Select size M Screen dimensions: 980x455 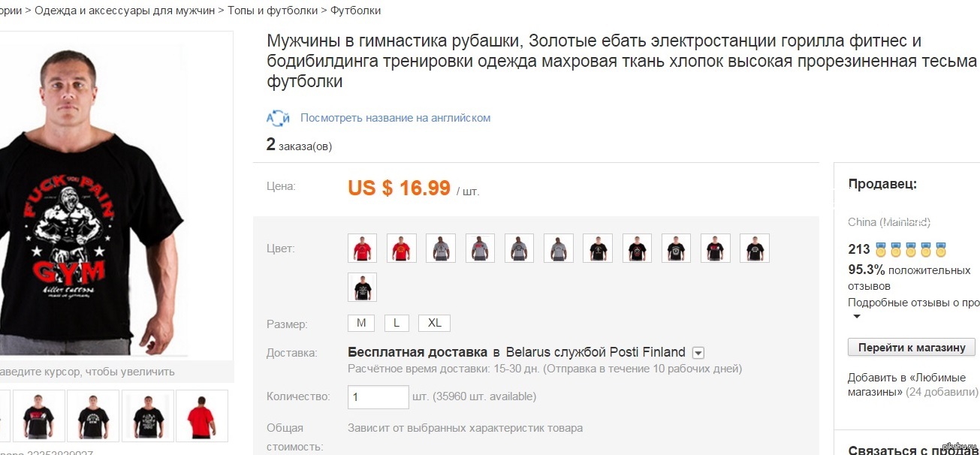tap(361, 323)
